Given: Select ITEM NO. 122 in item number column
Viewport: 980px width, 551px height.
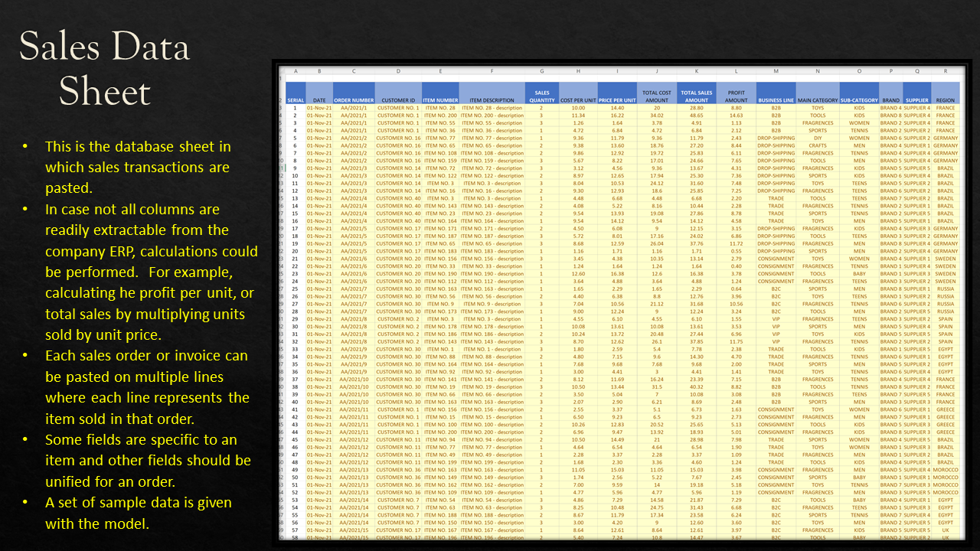Looking at the screenshot, I should coord(440,175).
